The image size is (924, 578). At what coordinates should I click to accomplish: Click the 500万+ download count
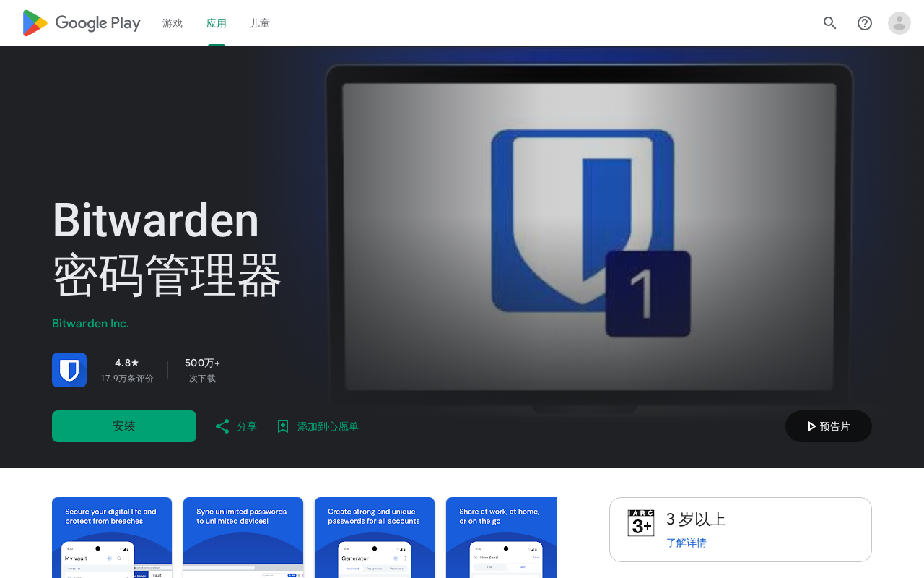point(203,363)
